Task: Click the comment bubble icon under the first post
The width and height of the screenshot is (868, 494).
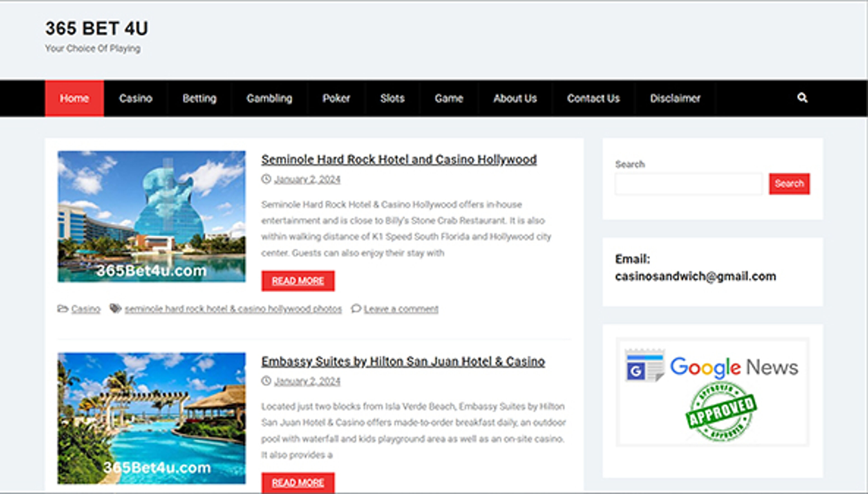Action: pos(356,308)
